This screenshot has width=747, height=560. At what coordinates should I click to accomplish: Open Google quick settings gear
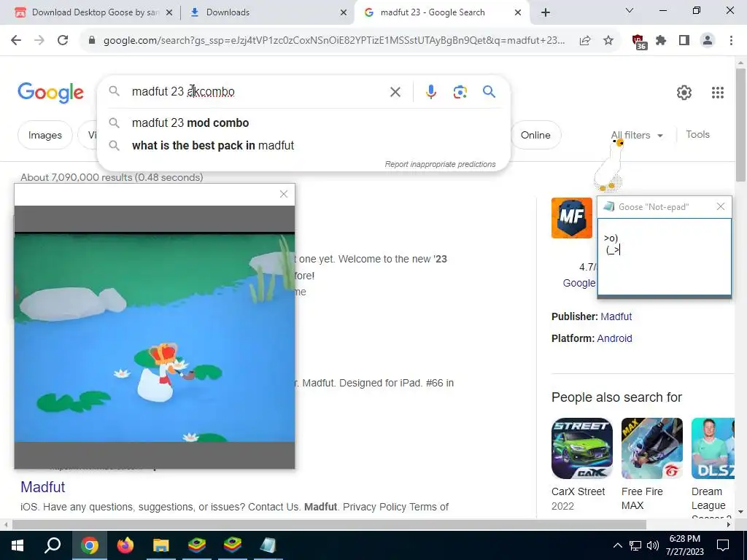pos(684,93)
